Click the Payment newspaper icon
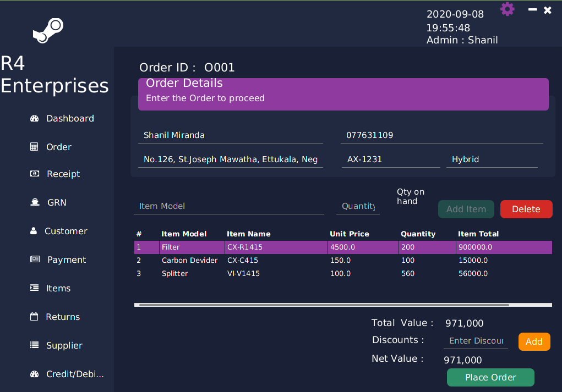 [x=35, y=259]
